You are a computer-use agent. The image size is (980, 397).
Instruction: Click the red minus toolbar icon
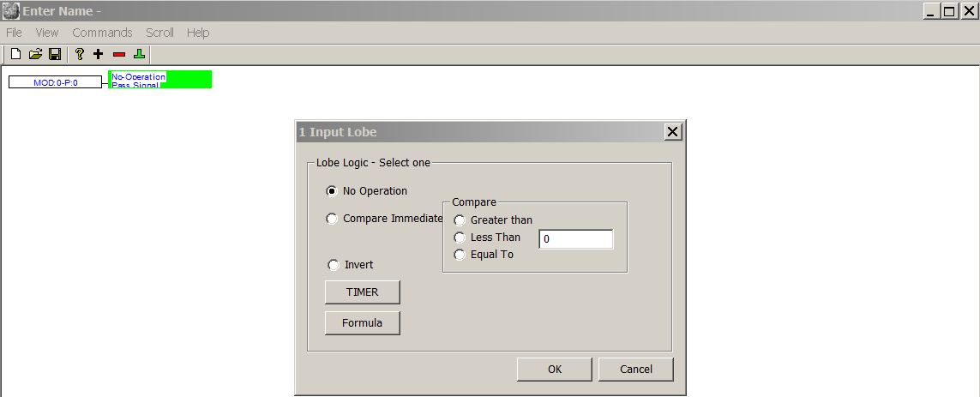pyautogui.click(x=118, y=55)
